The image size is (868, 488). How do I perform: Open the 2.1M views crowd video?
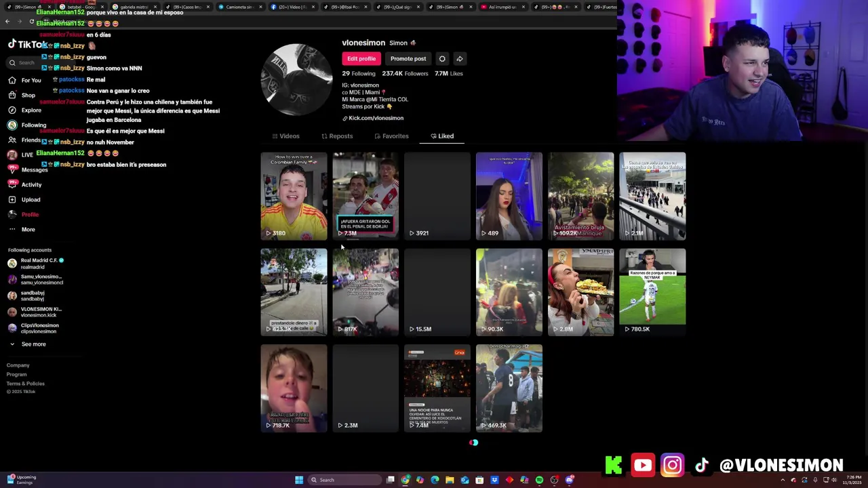click(652, 197)
